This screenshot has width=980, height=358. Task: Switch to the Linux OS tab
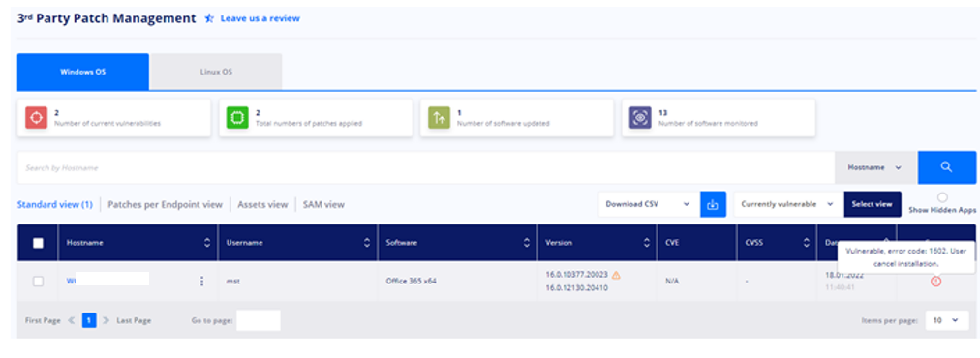[x=216, y=72]
